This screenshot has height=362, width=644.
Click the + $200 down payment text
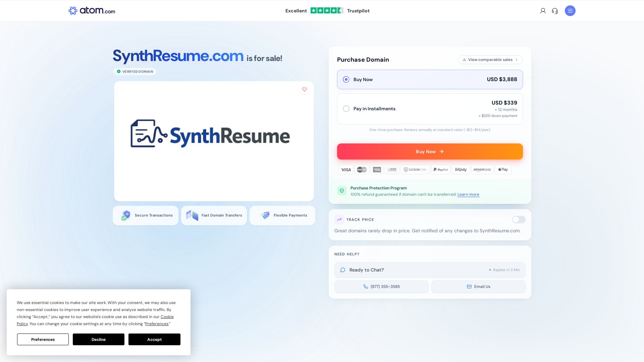pyautogui.click(x=498, y=116)
